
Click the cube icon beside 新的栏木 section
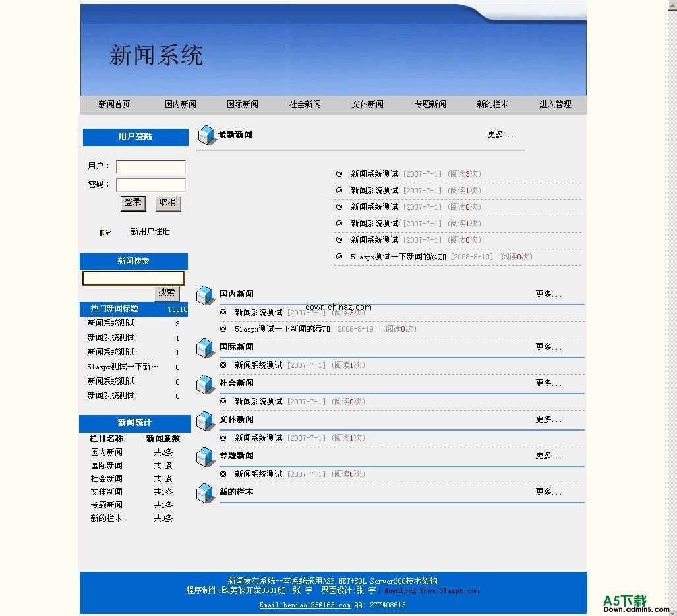(204, 493)
